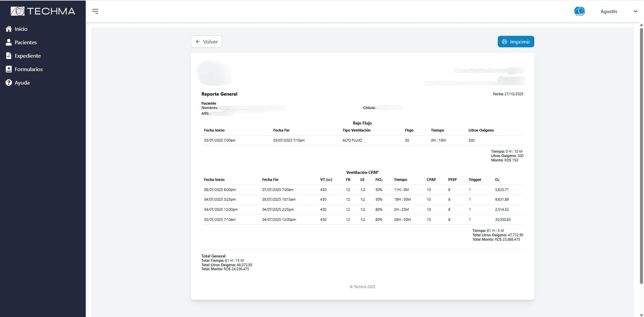
Task: Click the printer icon in Imprimir
Action: [x=504, y=42]
